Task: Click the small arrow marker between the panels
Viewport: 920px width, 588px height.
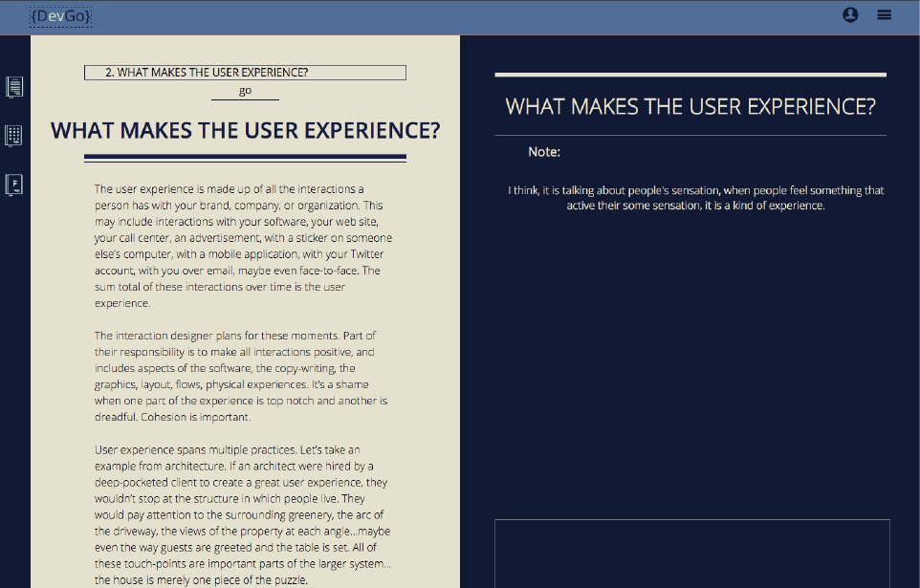Action: tap(463, 42)
